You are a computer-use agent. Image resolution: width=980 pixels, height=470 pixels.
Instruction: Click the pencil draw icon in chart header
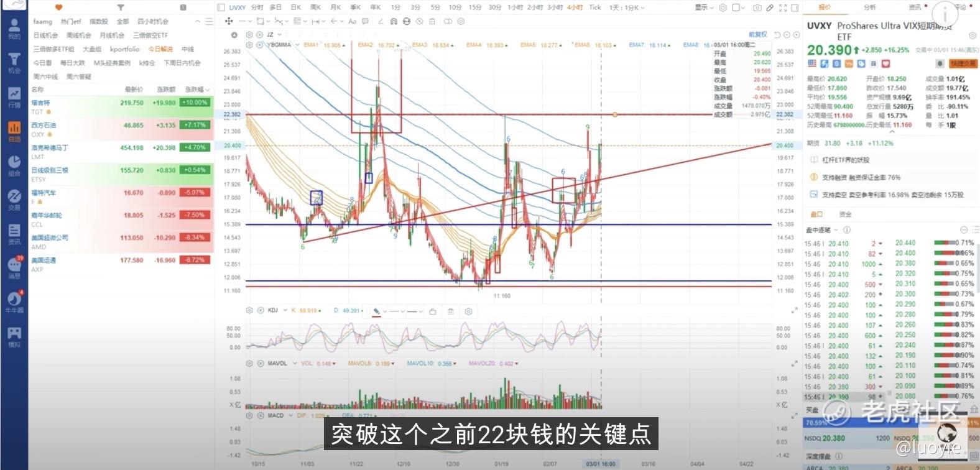click(x=770, y=7)
